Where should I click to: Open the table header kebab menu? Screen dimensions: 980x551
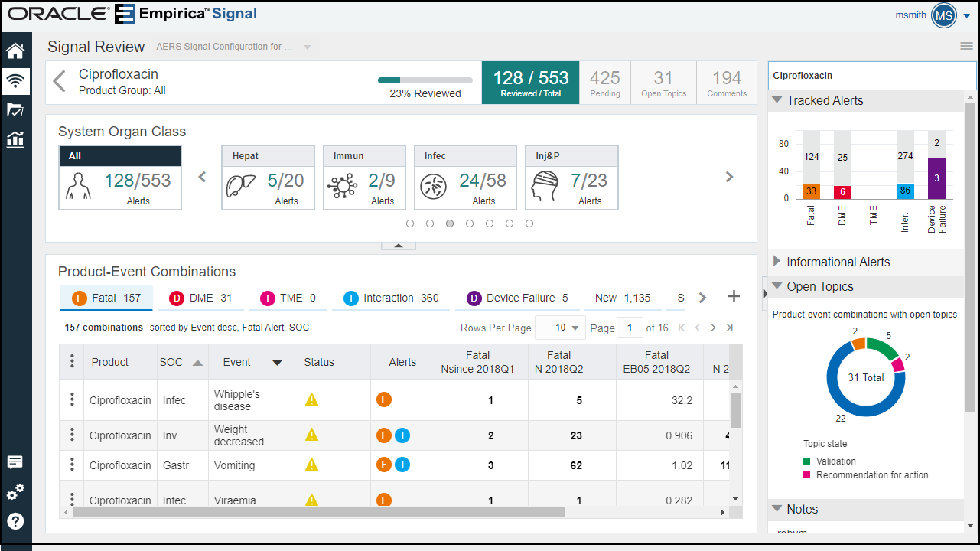[x=72, y=361]
